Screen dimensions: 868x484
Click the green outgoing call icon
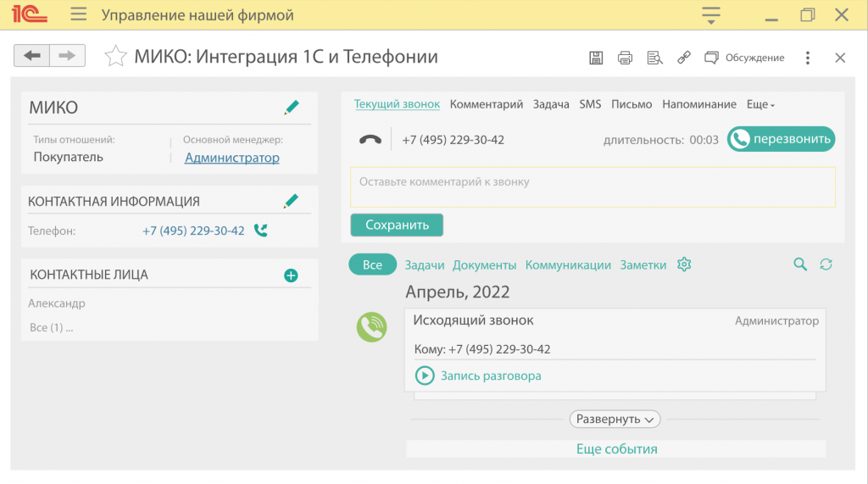(371, 327)
